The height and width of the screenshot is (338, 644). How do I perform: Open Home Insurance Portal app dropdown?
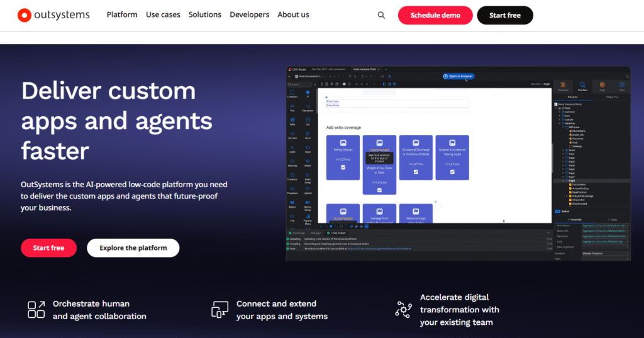pyautogui.click(x=310, y=76)
